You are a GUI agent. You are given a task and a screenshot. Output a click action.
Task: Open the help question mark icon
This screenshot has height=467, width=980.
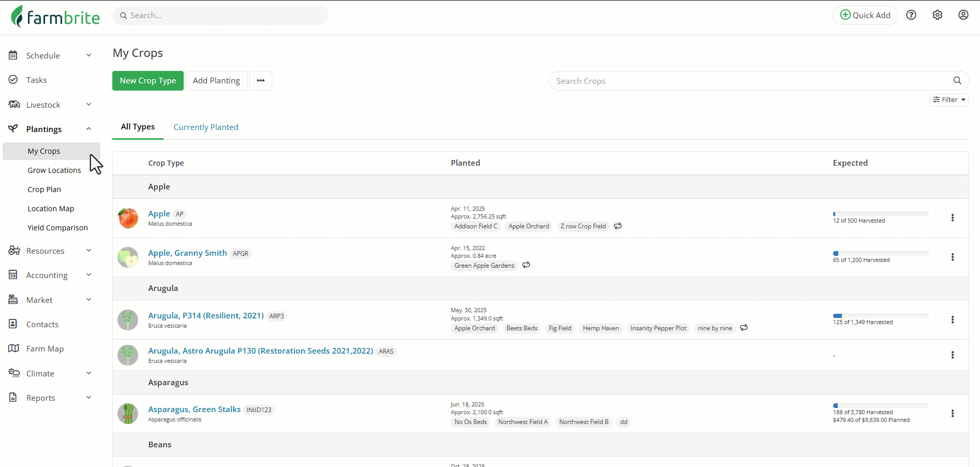click(911, 15)
